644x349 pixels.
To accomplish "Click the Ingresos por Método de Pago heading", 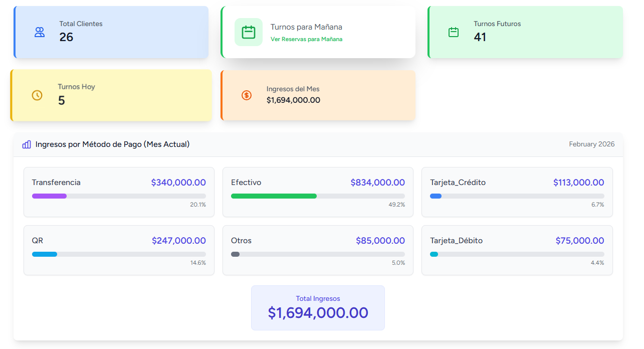I will pos(112,144).
